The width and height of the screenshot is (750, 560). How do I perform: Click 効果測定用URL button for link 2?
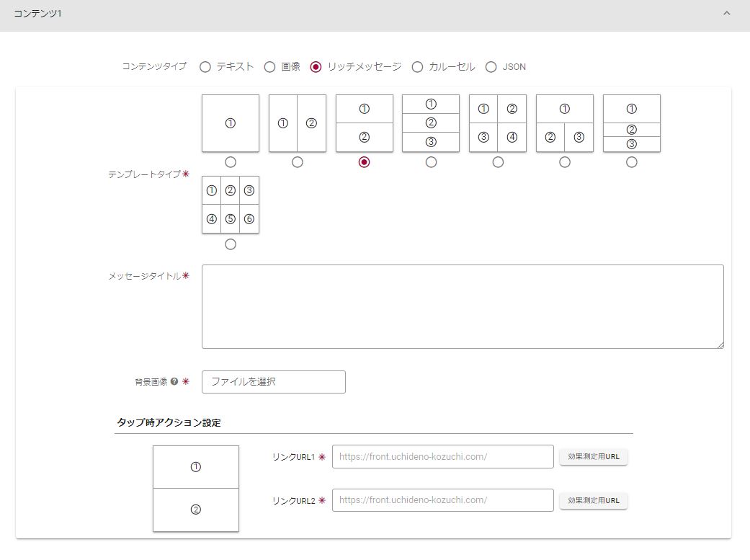click(x=594, y=501)
